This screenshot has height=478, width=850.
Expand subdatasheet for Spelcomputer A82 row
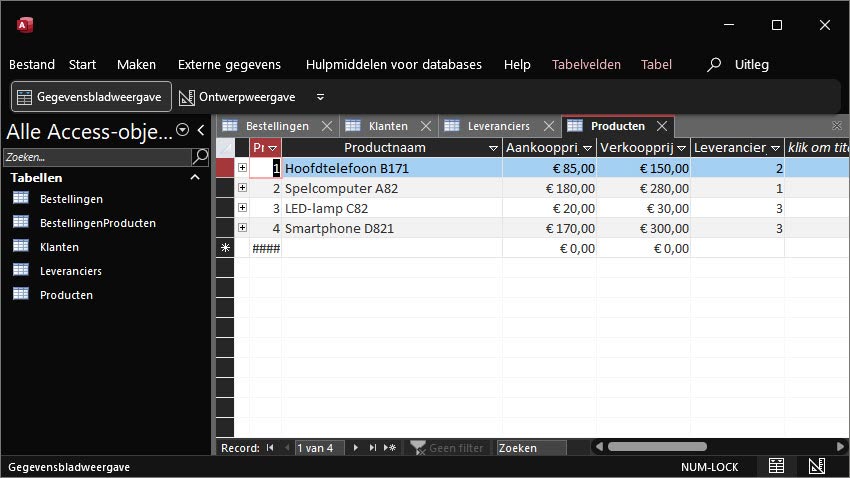point(242,188)
